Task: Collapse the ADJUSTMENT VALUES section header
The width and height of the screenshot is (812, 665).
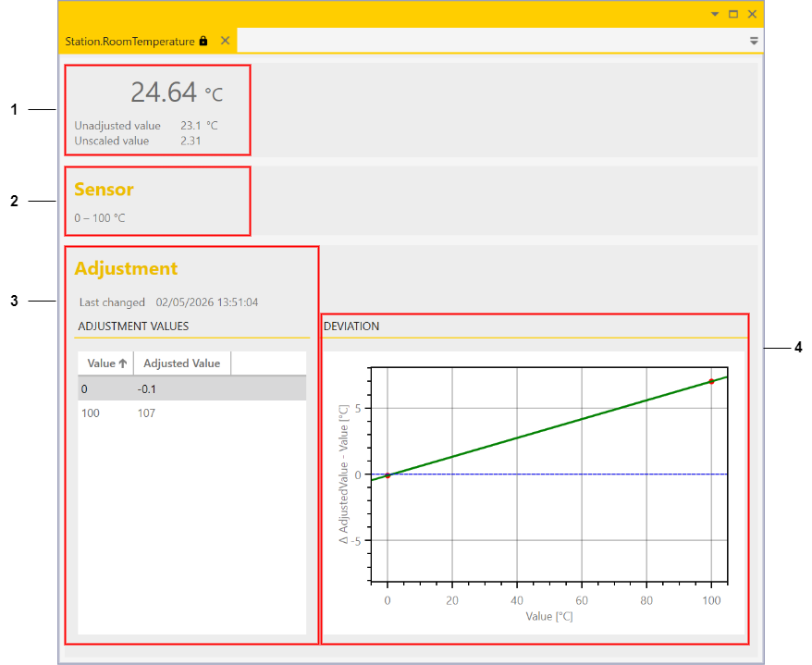Action: coord(132,326)
